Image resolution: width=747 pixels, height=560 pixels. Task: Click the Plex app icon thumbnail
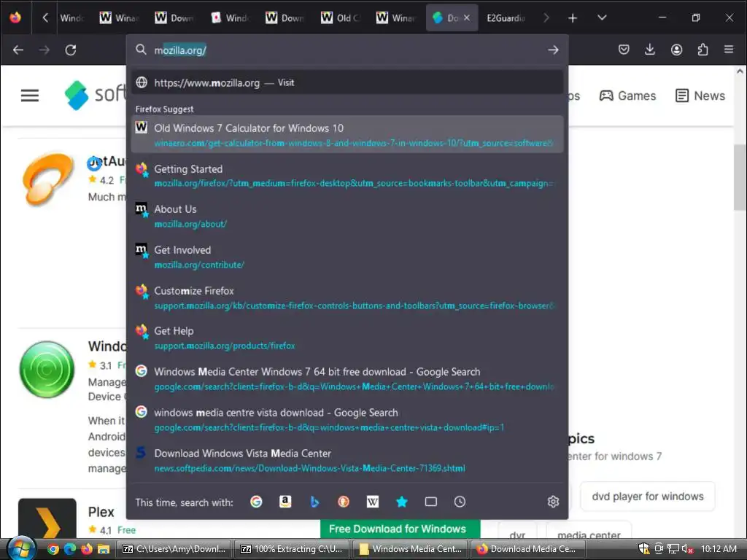(47, 518)
